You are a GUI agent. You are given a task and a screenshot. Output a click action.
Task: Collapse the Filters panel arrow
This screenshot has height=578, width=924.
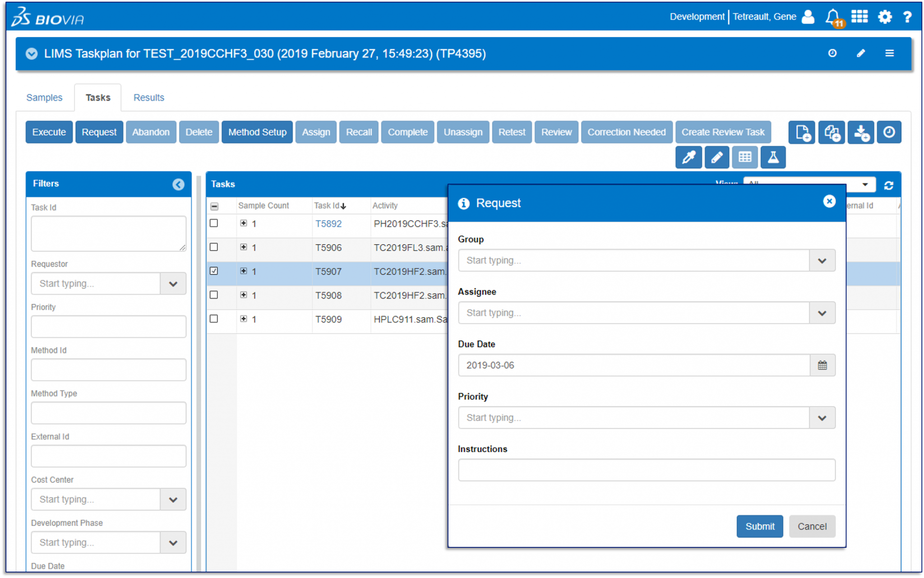click(x=178, y=184)
